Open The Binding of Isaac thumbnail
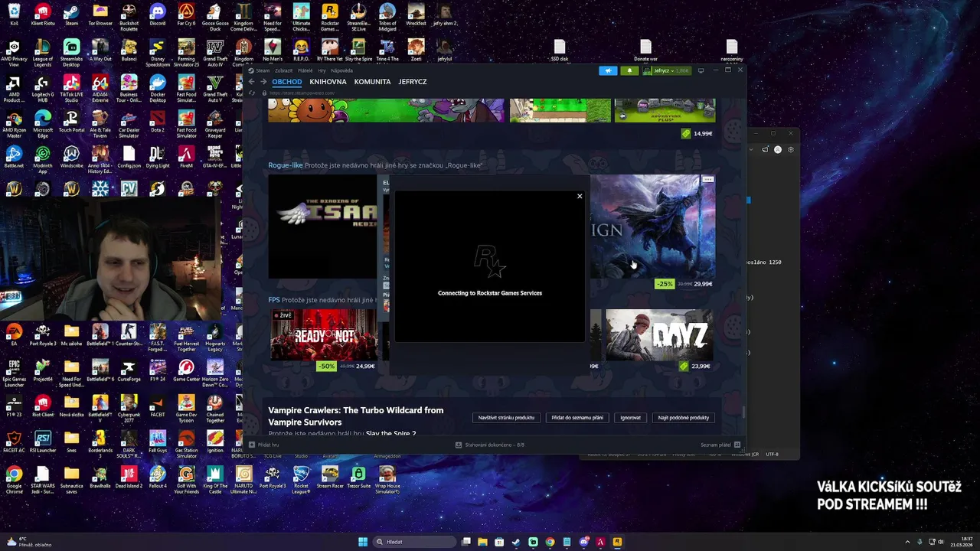Image resolution: width=980 pixels, height=551 pixels. 323,227
